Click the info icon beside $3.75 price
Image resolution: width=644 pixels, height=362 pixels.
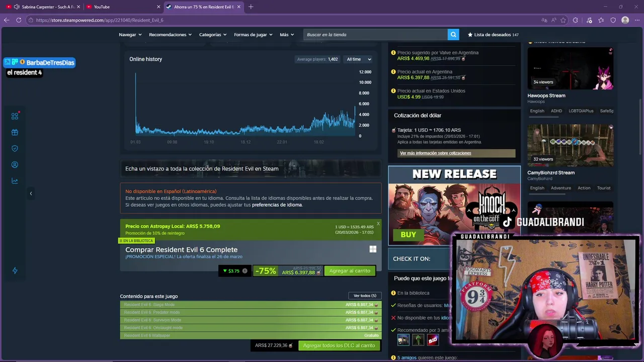(x=245, y=271)
